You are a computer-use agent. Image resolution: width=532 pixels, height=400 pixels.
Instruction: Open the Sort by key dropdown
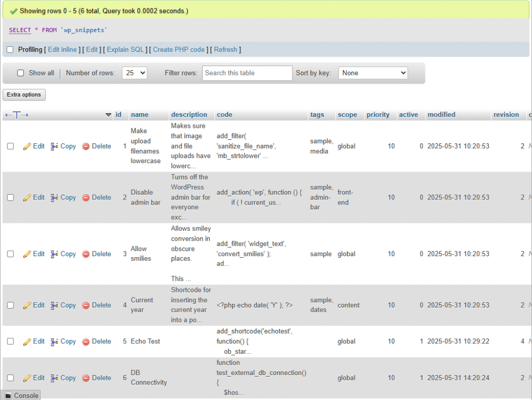pyautogui.click(x=373, y=73)
